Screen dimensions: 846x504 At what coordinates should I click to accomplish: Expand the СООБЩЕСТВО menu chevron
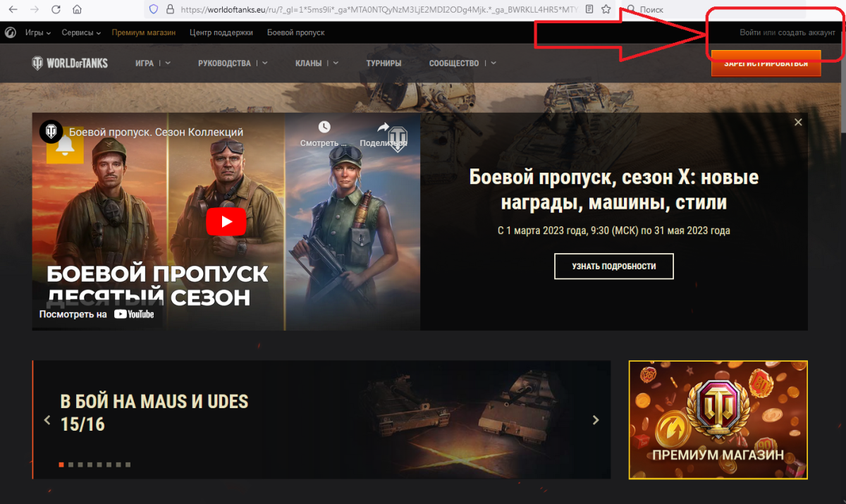tap(493, 63)
